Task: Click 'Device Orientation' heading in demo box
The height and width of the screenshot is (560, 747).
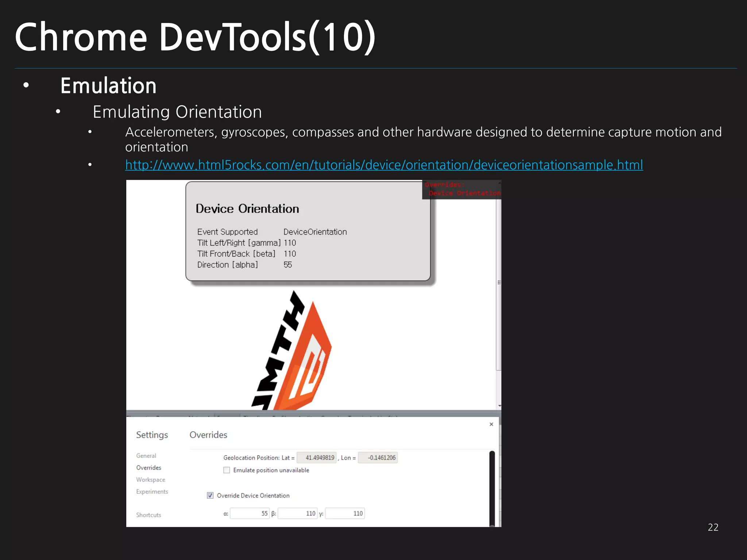Action: (x=247, y=209)
